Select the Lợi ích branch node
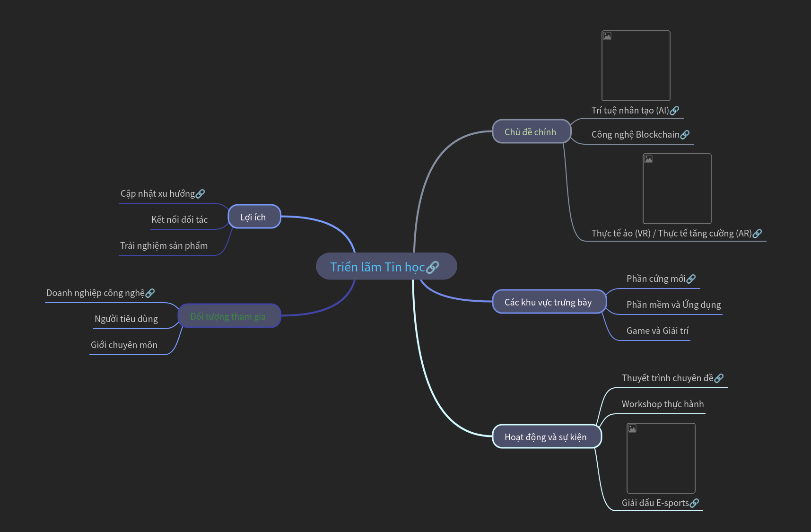The height and width of the screenshot is (532, 811). [254, 217]
